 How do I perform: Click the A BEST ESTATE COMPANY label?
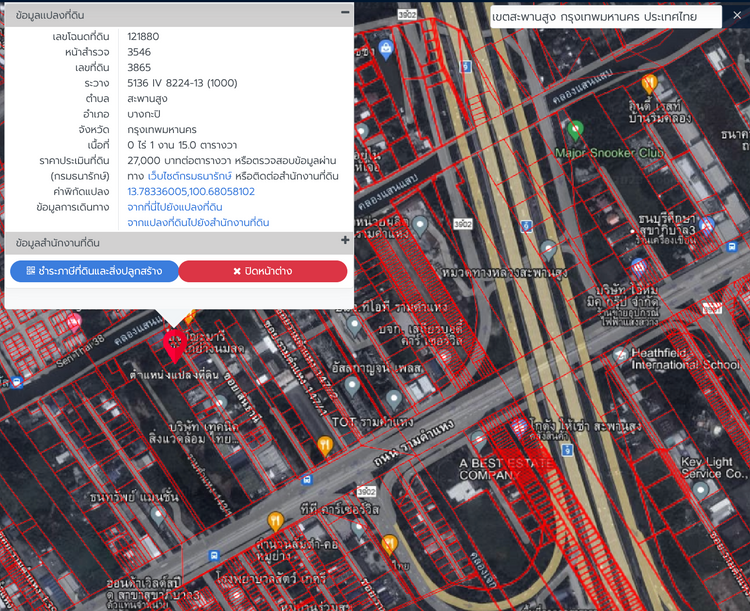504,470
